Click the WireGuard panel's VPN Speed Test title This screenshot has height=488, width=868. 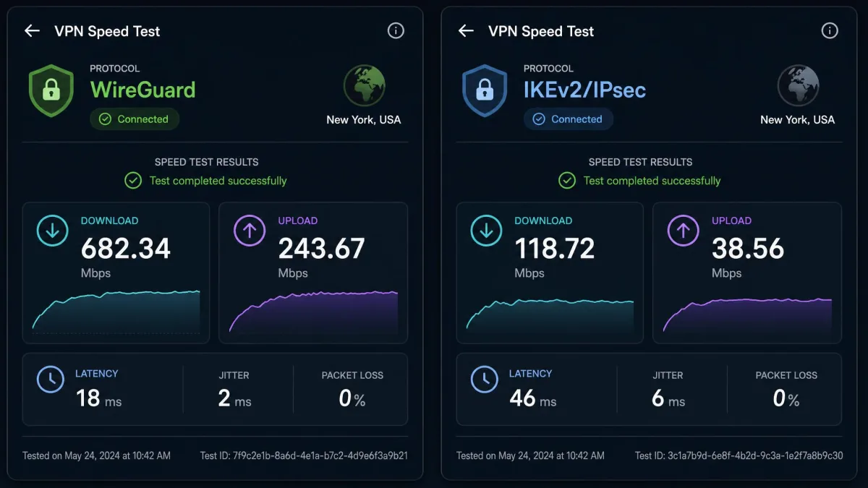pos(107,31)
